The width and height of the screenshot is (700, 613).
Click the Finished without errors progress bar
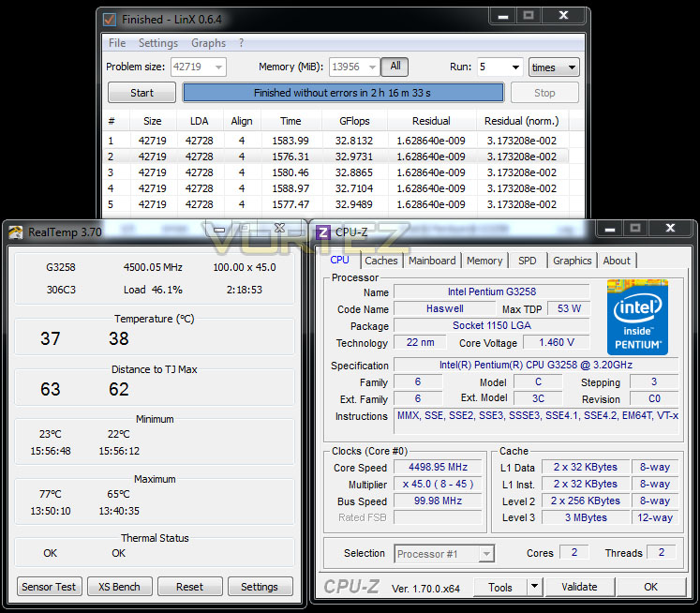pyautogui.click(x=343, y=93)
